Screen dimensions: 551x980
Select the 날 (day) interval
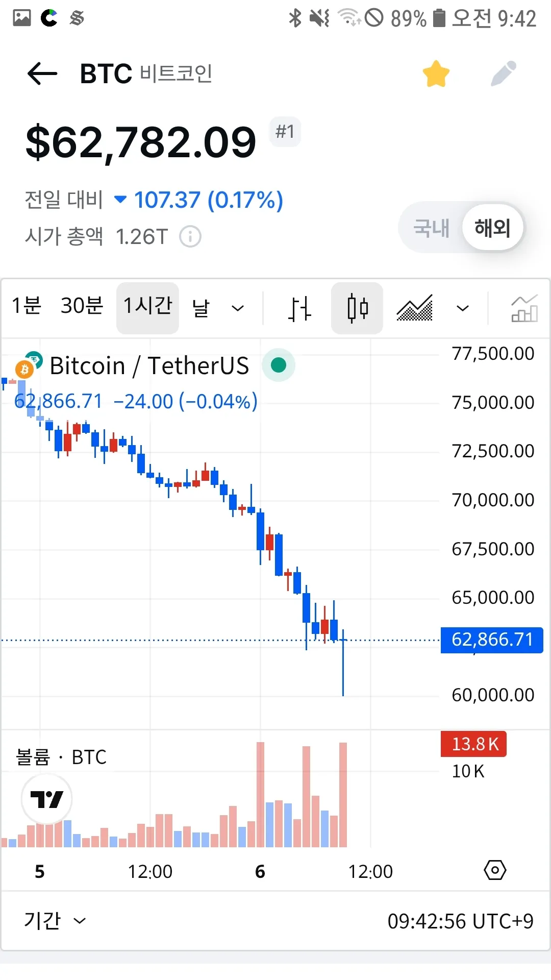[201, 308]
